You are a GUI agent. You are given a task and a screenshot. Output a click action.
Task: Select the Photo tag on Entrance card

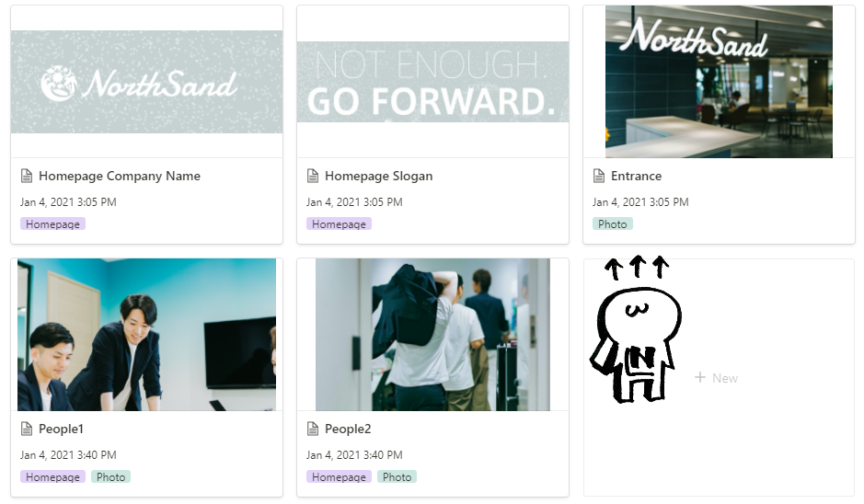click(x=612, y=224)
